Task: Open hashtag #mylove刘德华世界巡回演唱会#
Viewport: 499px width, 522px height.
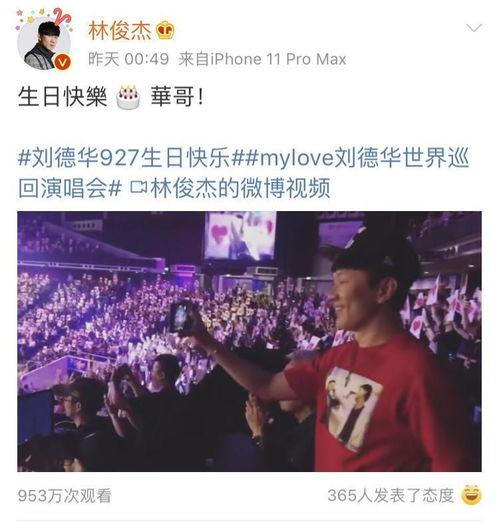Action: (x=244, y=173)
